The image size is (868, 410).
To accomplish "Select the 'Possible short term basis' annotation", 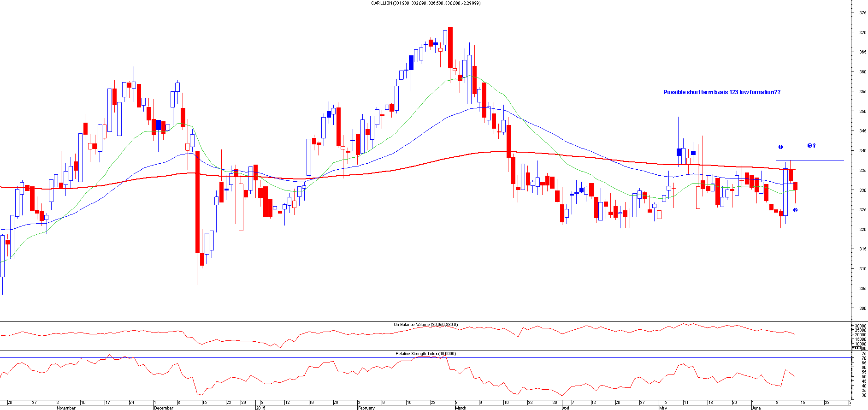I will [721, 92].
